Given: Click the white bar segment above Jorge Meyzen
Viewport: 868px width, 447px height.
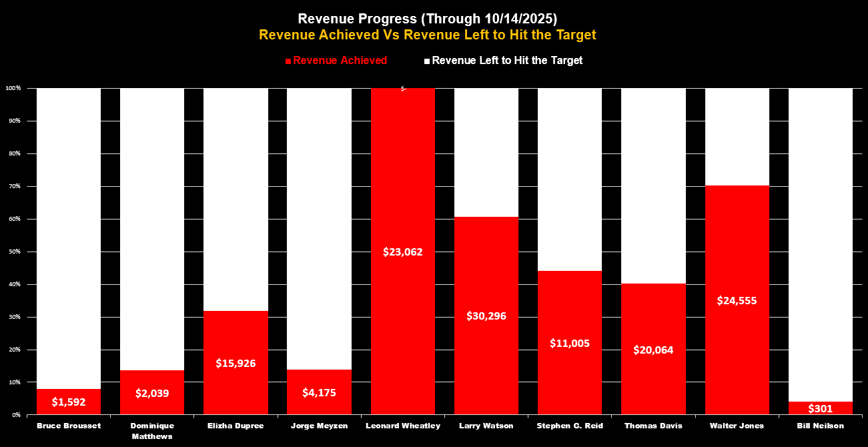Looking at the screenshot, I should pos(319,227).
